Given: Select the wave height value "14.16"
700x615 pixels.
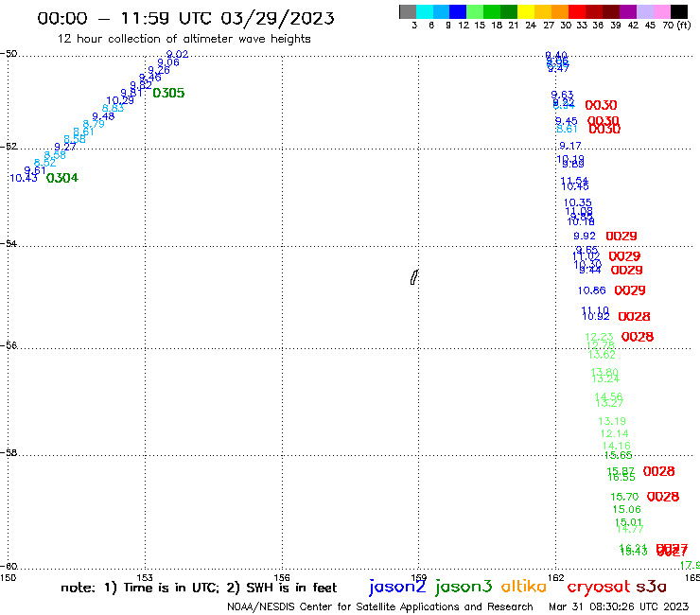Looking at the screenshot, I should [x=617, y=446].
